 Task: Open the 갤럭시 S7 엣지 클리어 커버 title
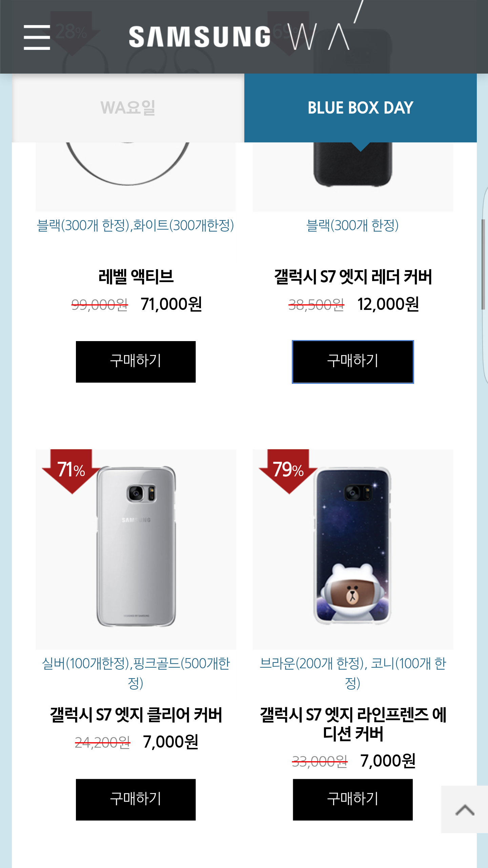point(136,715)
